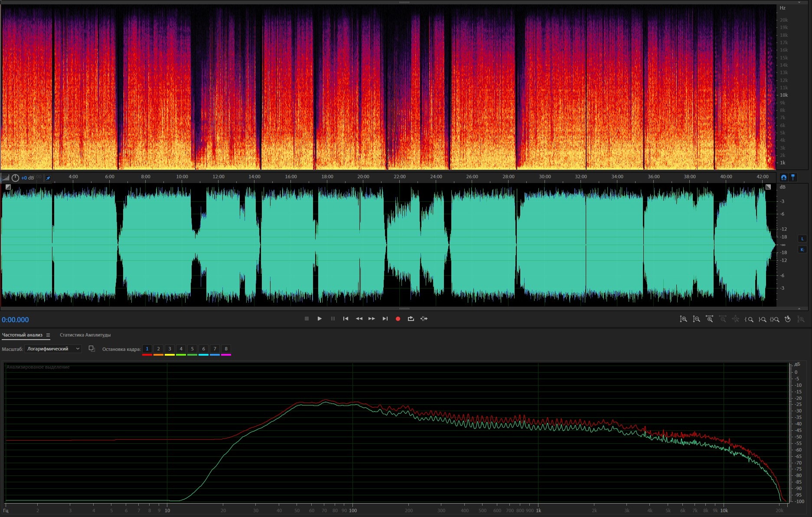Toggle hold frame 1 button
The width and height of the screenshot is (812, 517).
[x=147, y=349]
